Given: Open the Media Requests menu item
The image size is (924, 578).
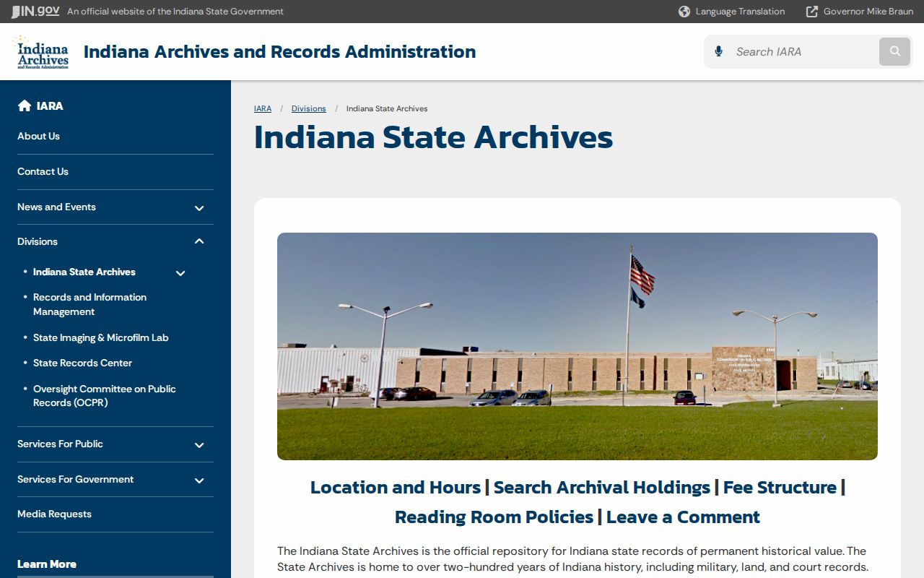Looking at the screenshot, I should pos(54,514).
